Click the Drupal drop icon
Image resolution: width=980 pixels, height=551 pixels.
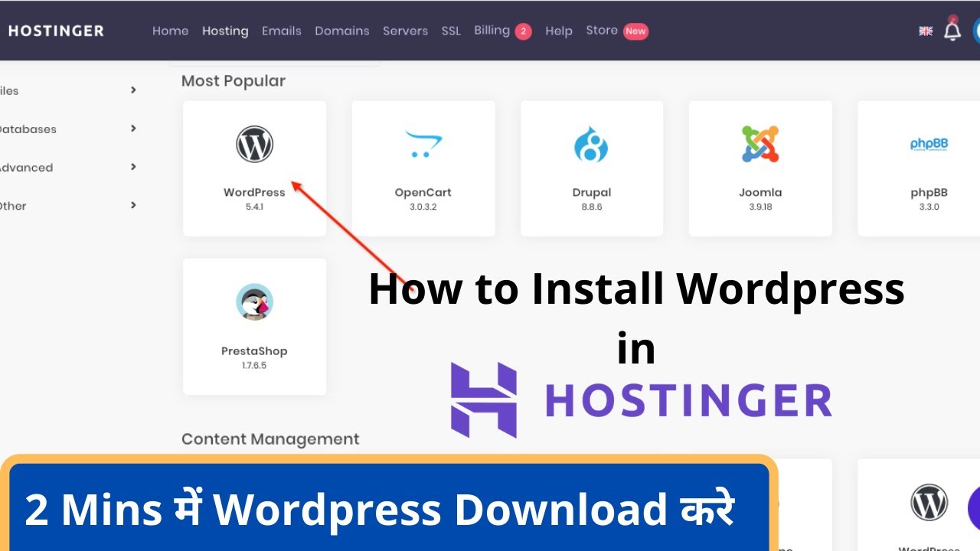click(x=591, y=145)
